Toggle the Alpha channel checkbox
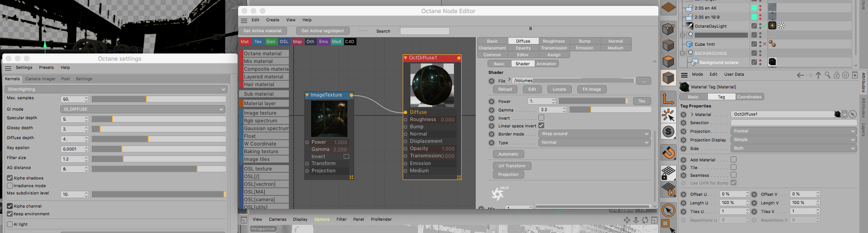868x233 pixels. (x=10, y=206)
